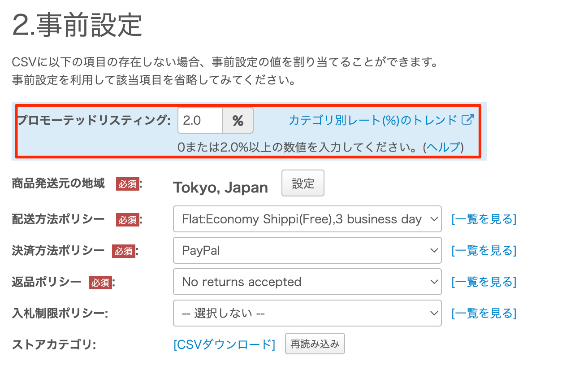588x366 pixels.
Task: Open the 入札制限ポリシー dropdown
Action: (x=307, y=313)
